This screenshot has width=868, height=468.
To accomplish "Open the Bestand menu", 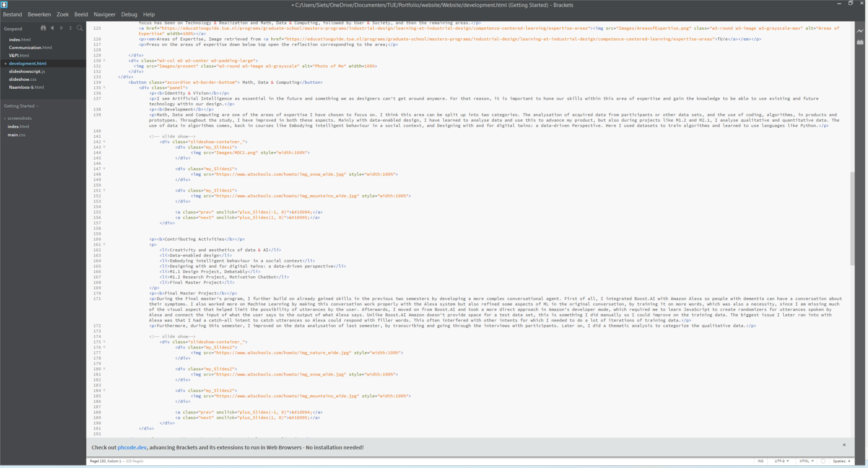I will point(12,14).
